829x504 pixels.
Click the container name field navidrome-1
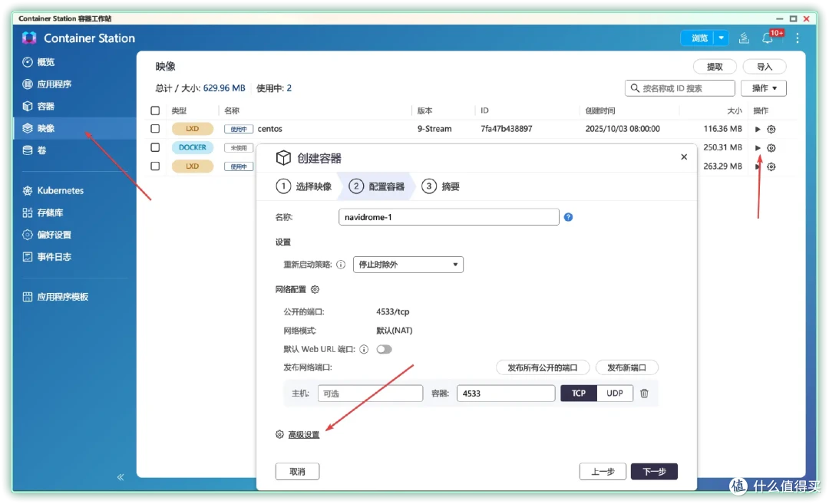(x=449, y=217)
